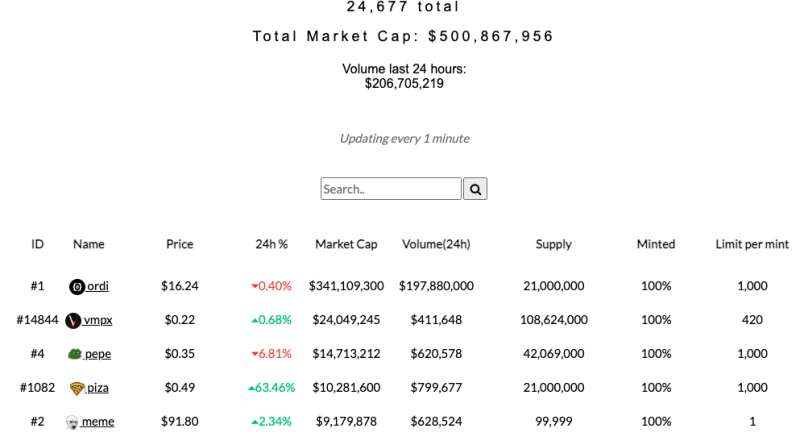Sort by the Supply column header

click(554, 244)
